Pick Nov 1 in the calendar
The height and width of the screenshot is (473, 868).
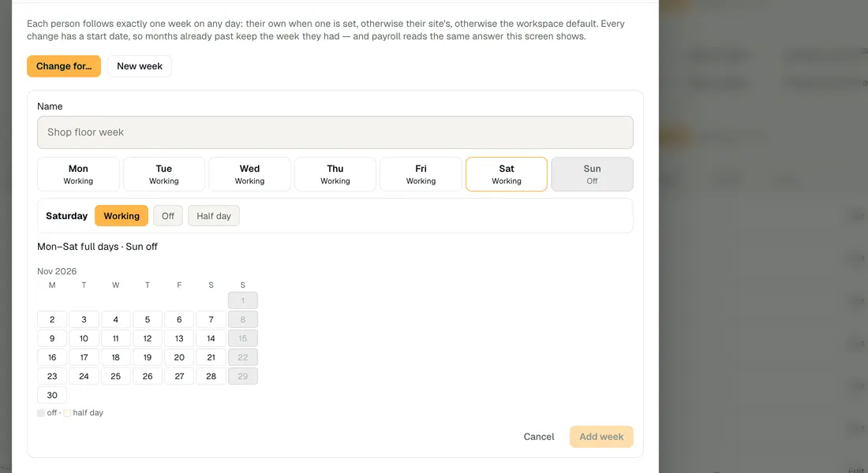coord(243,300)
